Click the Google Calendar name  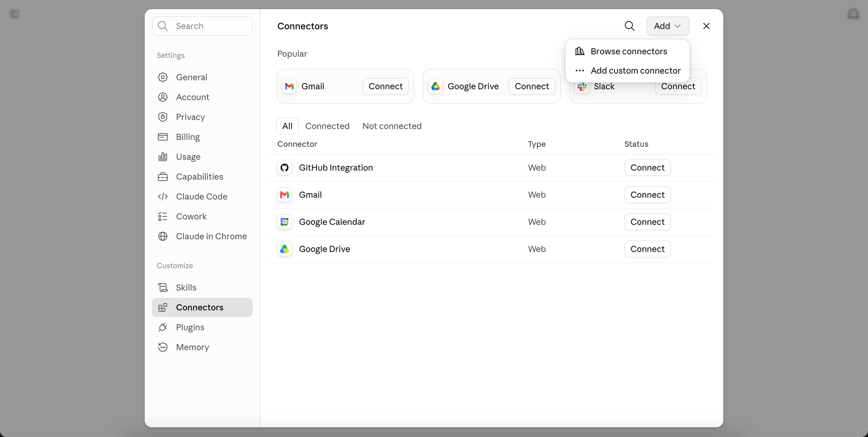pyautogui.click(x=332, y=222)
